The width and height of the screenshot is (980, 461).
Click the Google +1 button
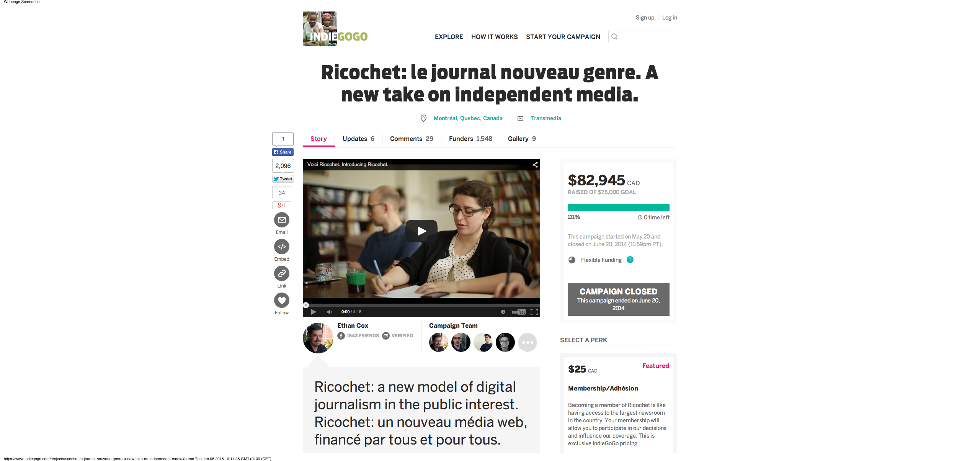coord(282,205)
